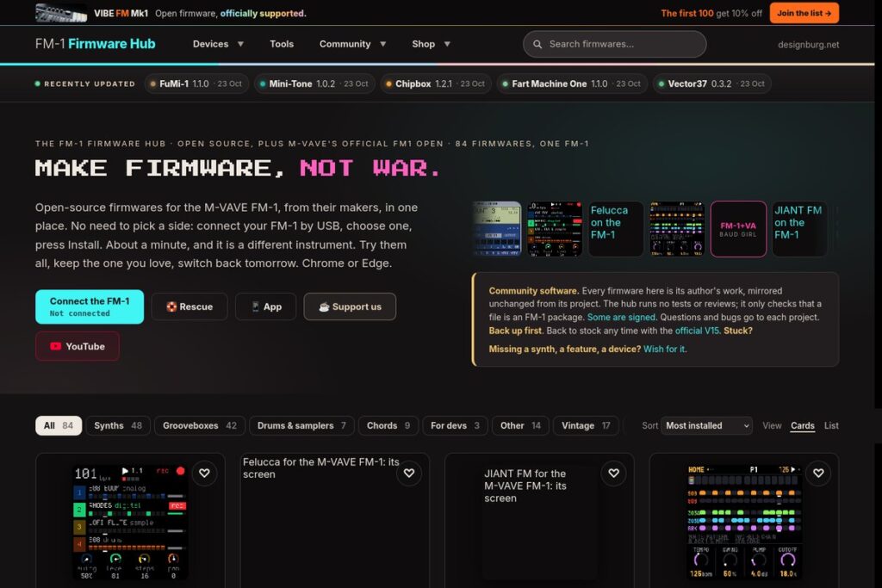Filter by Vintage 17
This screenshot has height=588, width=882.
(586, 425)
